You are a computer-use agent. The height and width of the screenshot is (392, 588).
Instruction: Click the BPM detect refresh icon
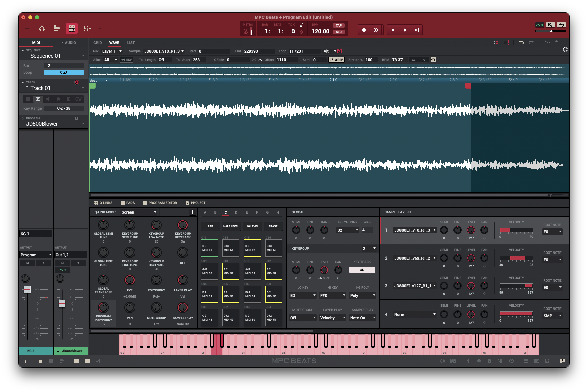tap(433, 60)
